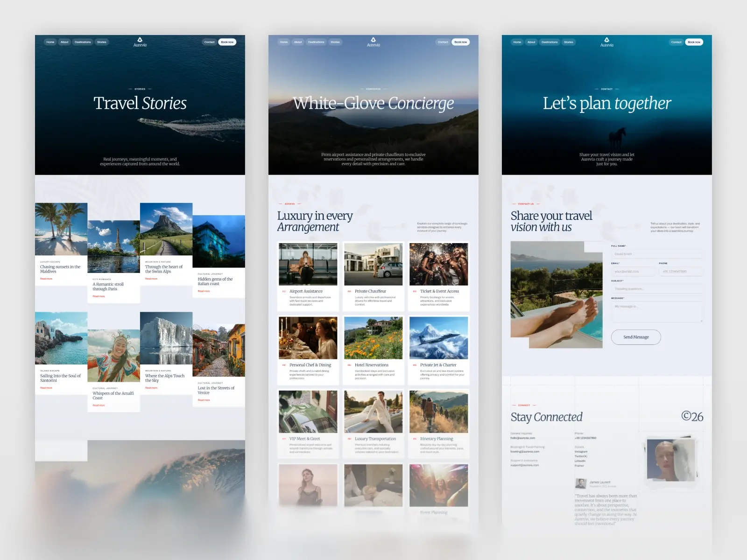This screenshot has width=747, height=560.
Task: Click the Private Chauffeur title text
Action: pos(370,291)
